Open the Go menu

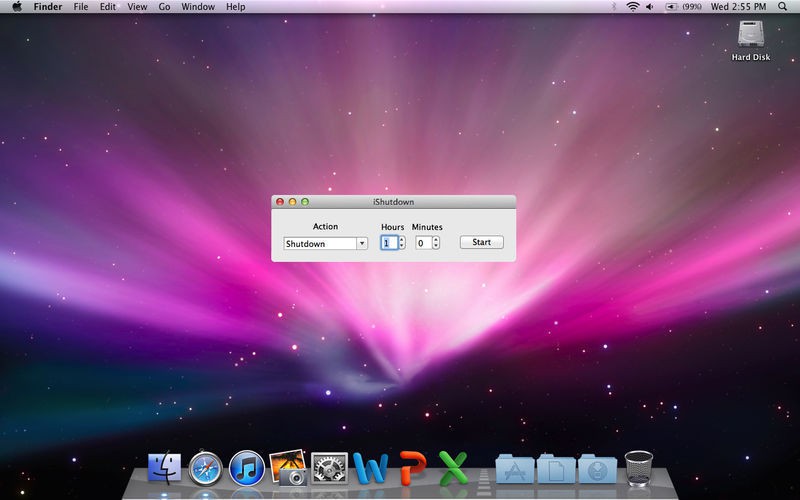pos(164,7)
